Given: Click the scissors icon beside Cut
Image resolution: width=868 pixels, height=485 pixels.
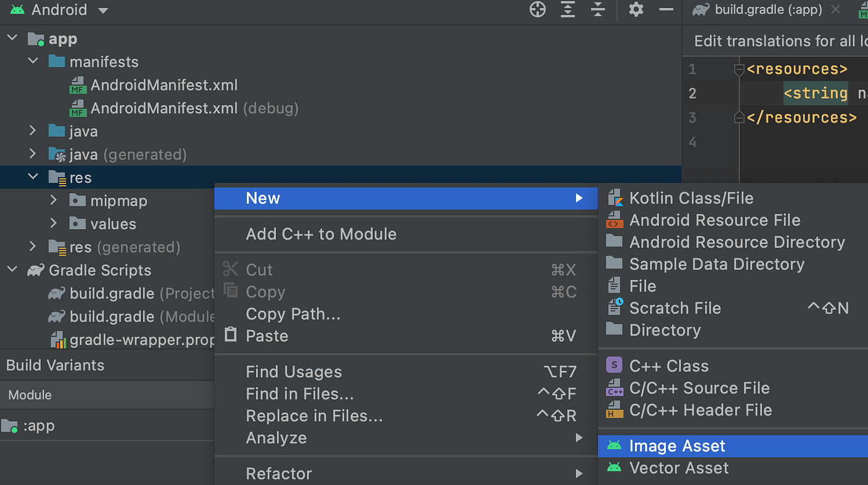Looking at the screenshot, I should tap(231, 269).
